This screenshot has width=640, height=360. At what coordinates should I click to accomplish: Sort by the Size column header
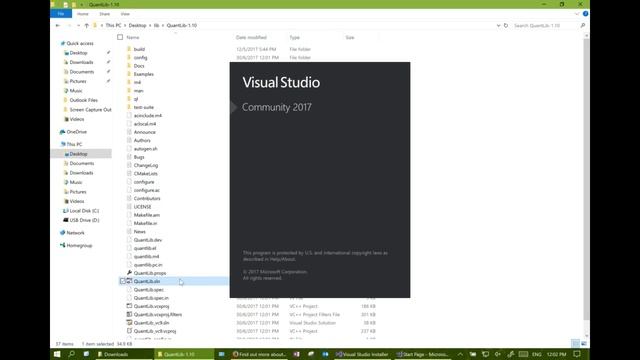tap(350, 37)
